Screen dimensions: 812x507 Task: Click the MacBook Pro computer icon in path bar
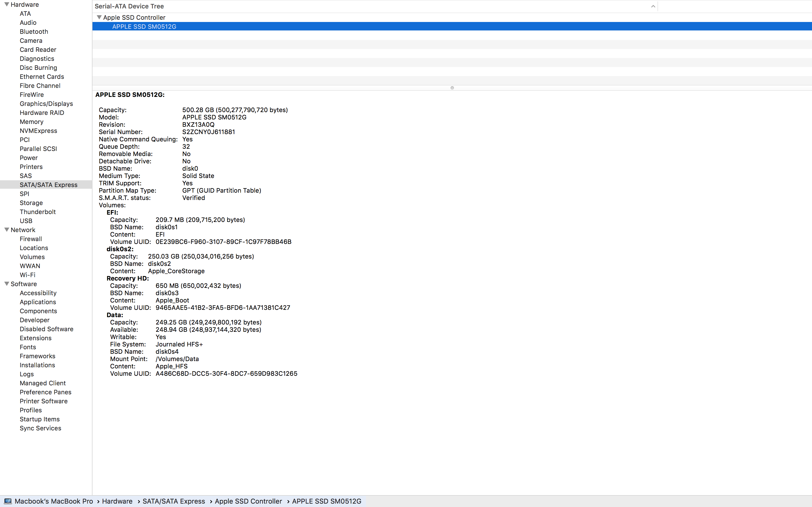8,501
